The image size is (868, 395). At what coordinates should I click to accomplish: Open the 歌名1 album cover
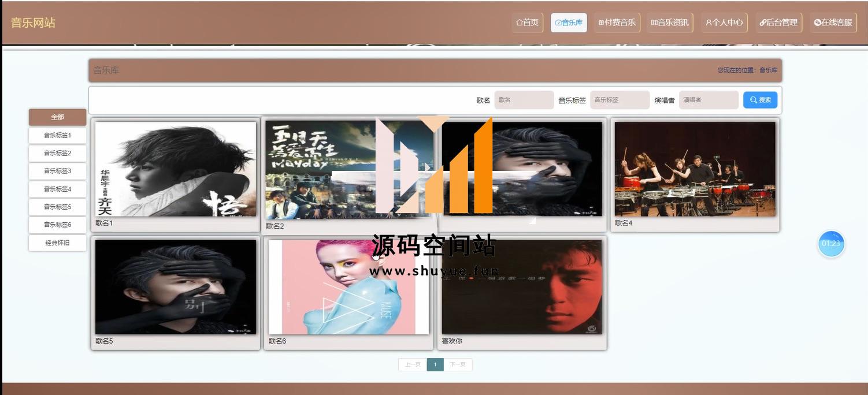176,169
